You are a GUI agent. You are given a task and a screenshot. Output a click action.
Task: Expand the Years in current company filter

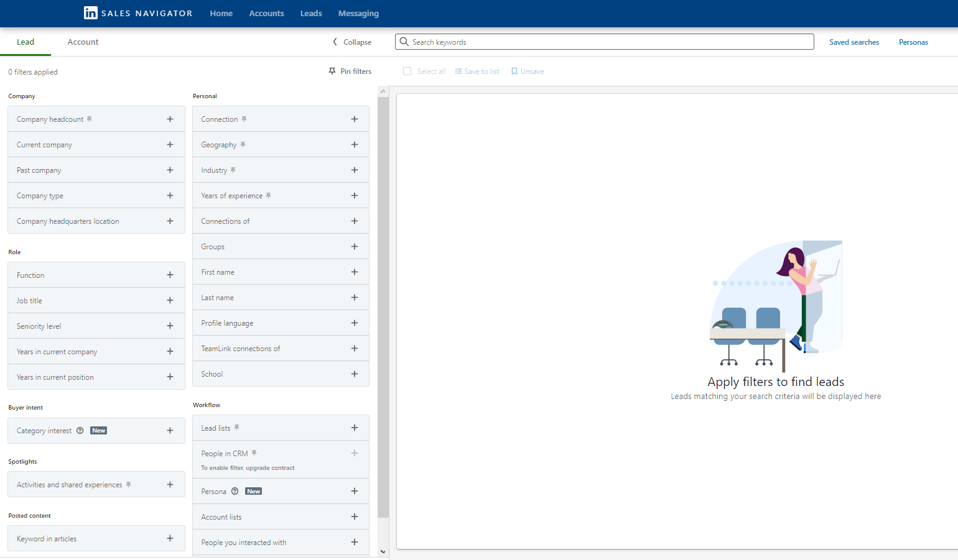96,351
